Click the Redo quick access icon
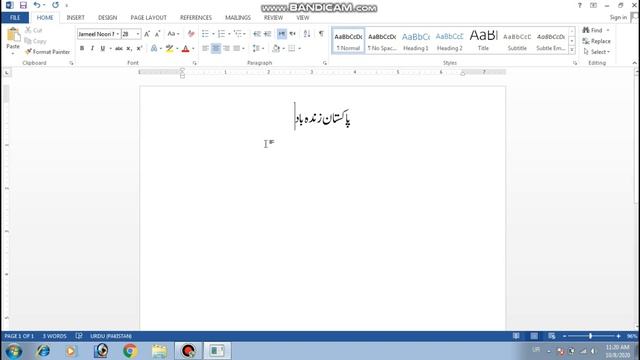640x360 pixels. [56, 5]
